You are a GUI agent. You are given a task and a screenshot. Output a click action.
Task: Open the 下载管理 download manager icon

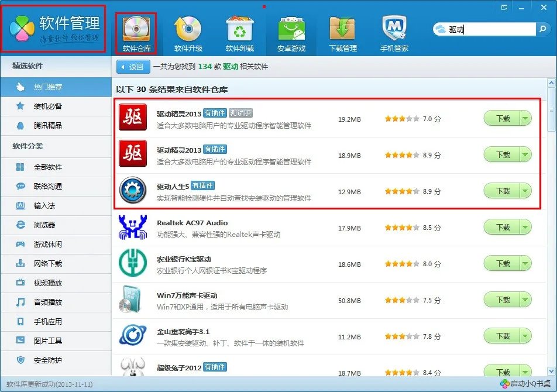(342, 29)
